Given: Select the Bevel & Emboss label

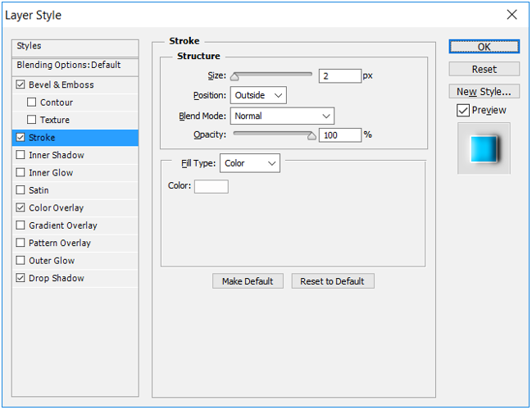Looking at the screenshot, I should [x=61, y=84].
